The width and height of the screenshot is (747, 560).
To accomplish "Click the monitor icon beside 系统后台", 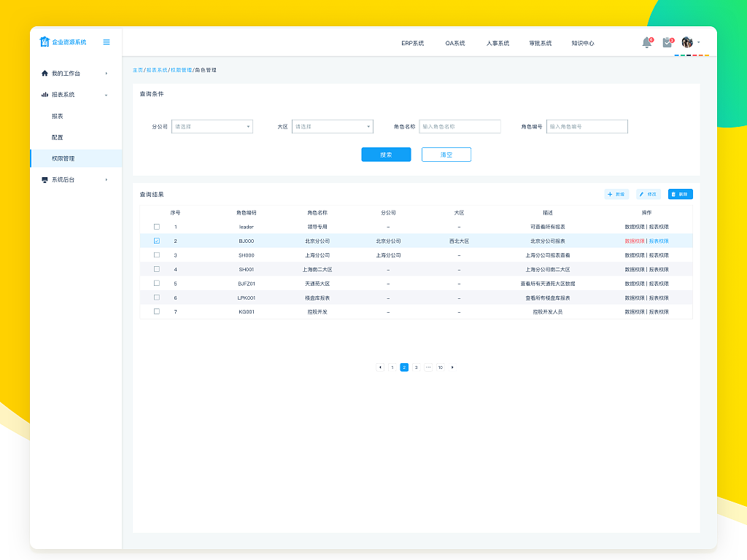I will [44, 179].
